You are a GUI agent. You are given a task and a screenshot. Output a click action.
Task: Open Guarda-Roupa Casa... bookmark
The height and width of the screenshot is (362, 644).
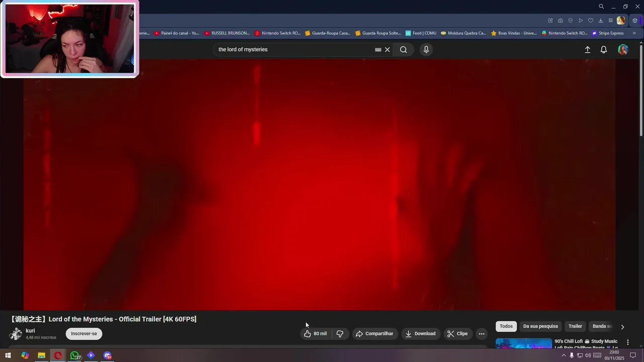[328, 33]
